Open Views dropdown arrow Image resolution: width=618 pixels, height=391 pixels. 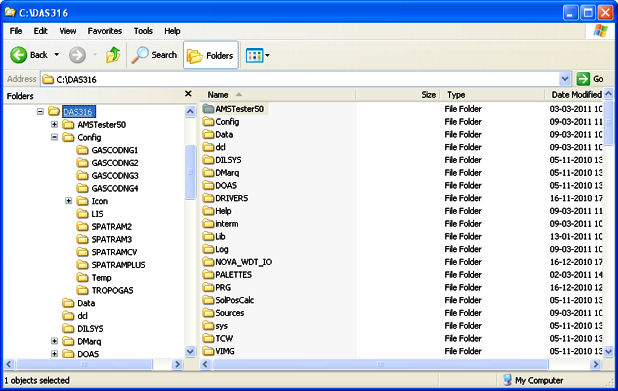coord(268,55)
